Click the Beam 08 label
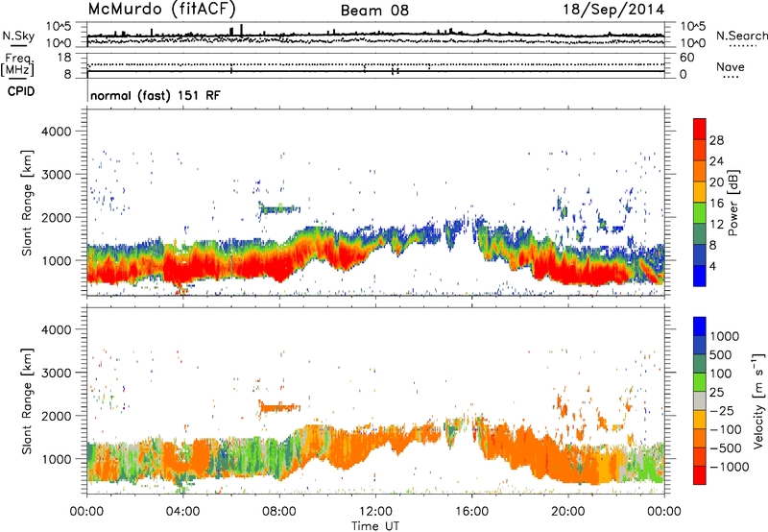This screenshot has height=532, width=768. click(374, 11)
